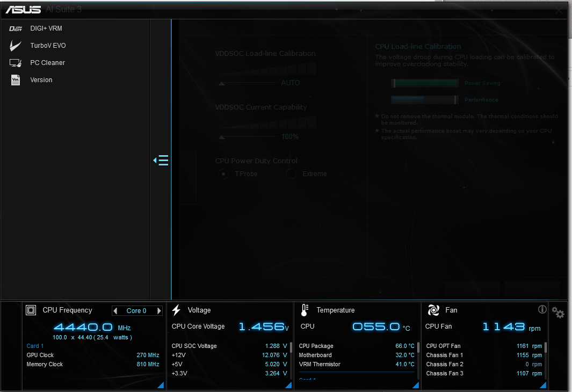
Task: Click the Chassis Fan 3 row
Action: 484,373
